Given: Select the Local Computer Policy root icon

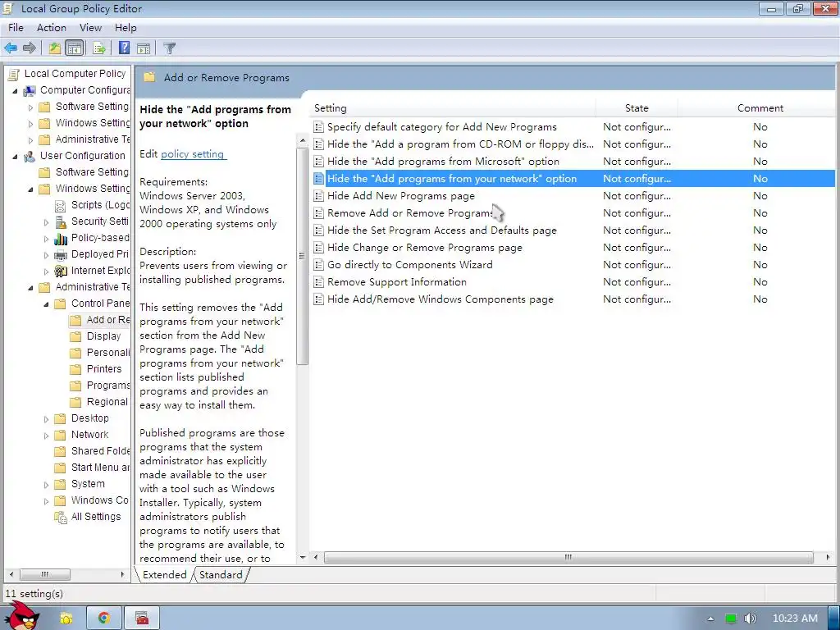Looking at the screenshot, I should (14, 74).
